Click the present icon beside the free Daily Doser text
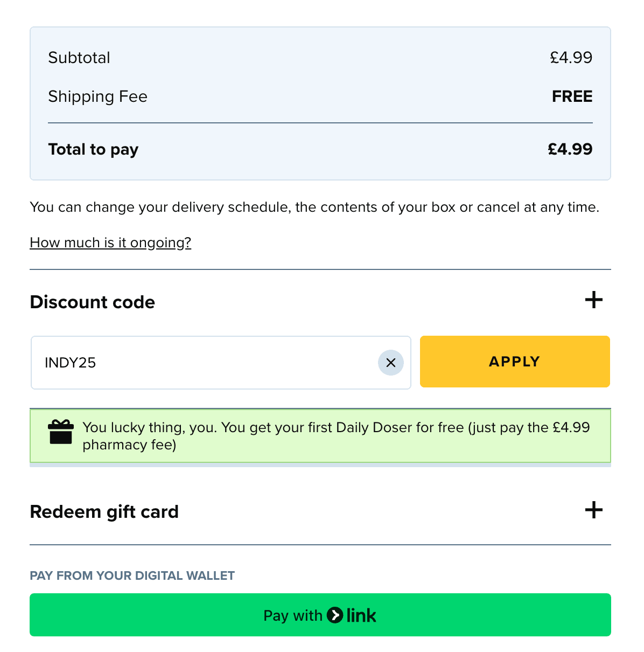644x652 pixels. point(60,432)
